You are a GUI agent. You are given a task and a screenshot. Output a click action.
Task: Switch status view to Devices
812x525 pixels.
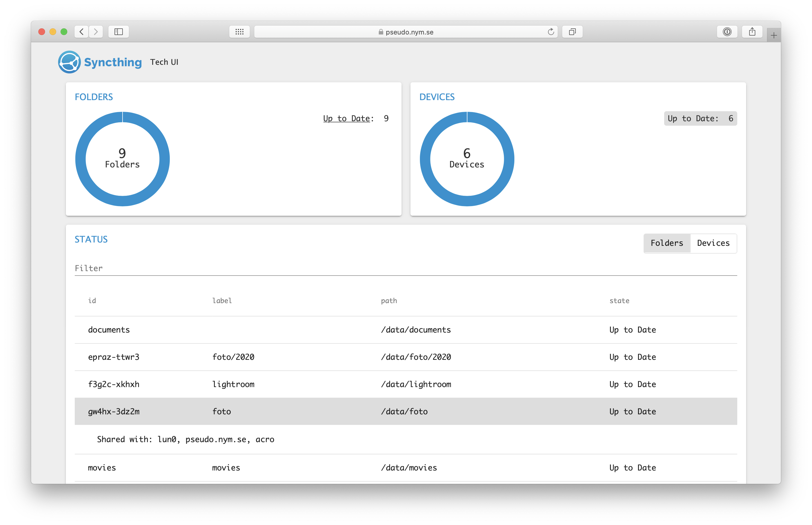[x=713, y=243]
